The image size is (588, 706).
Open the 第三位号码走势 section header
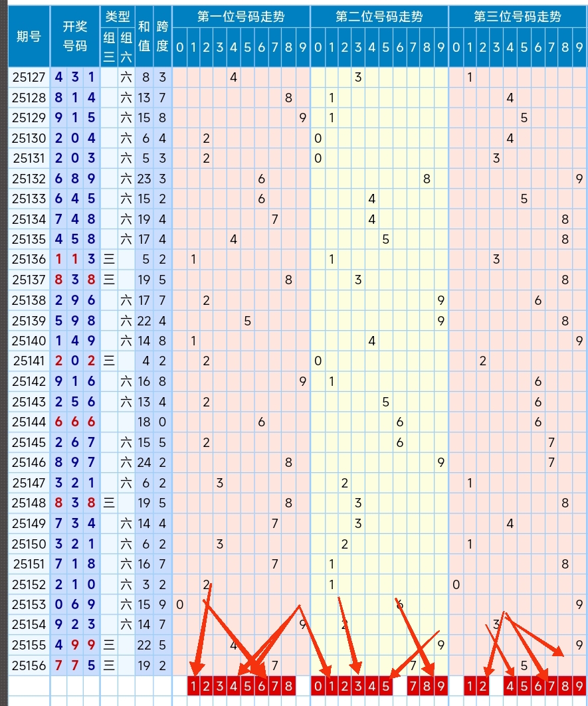[518, 17]
